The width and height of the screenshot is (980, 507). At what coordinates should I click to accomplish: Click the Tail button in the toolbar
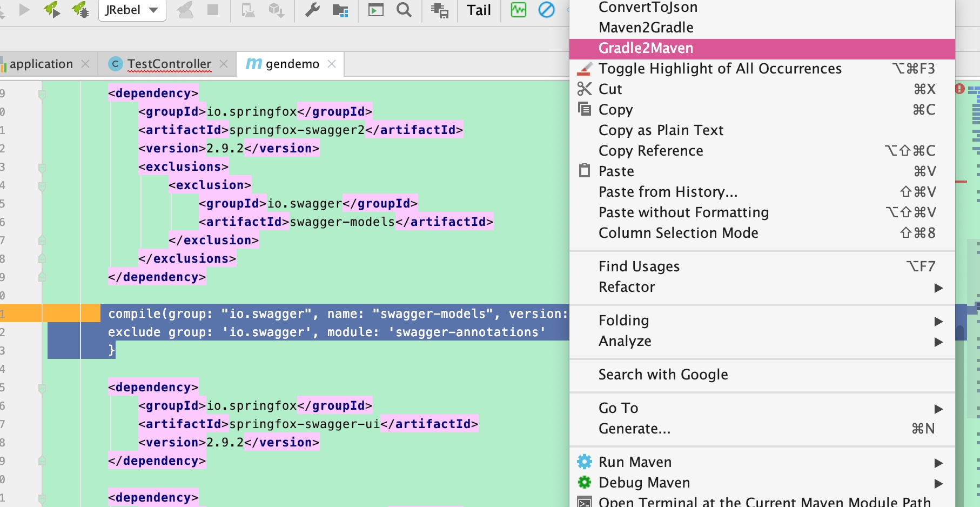click(479, 10)
